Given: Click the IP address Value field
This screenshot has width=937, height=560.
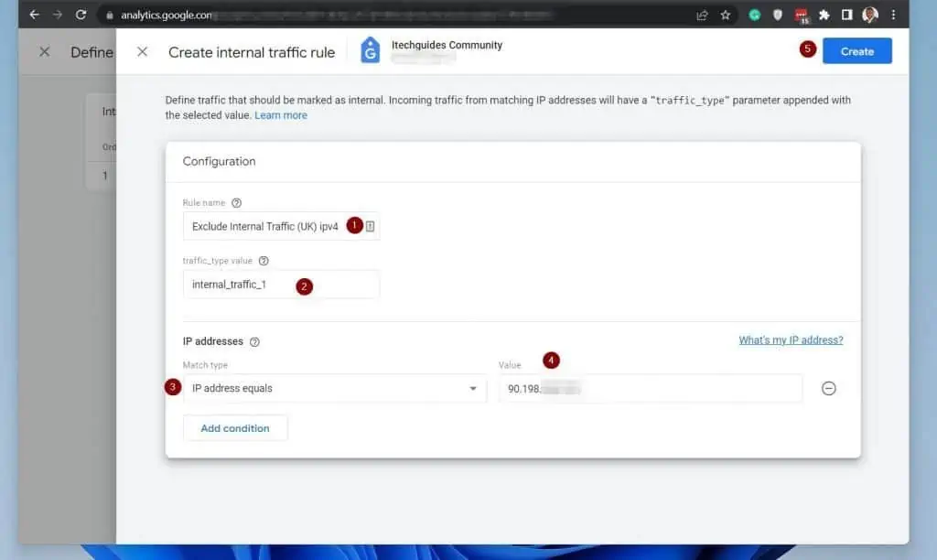Looking at the screenshot, I should pos(650,388).
